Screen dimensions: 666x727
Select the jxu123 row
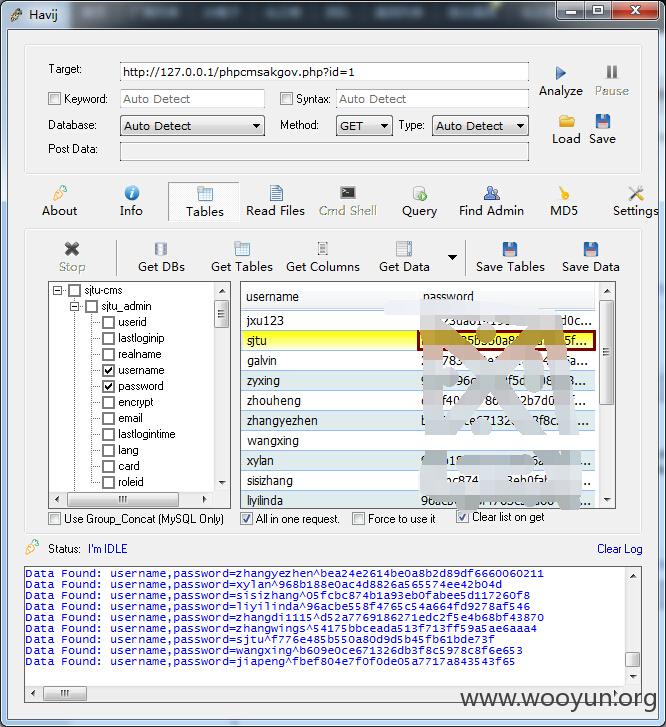pos(418,320)
